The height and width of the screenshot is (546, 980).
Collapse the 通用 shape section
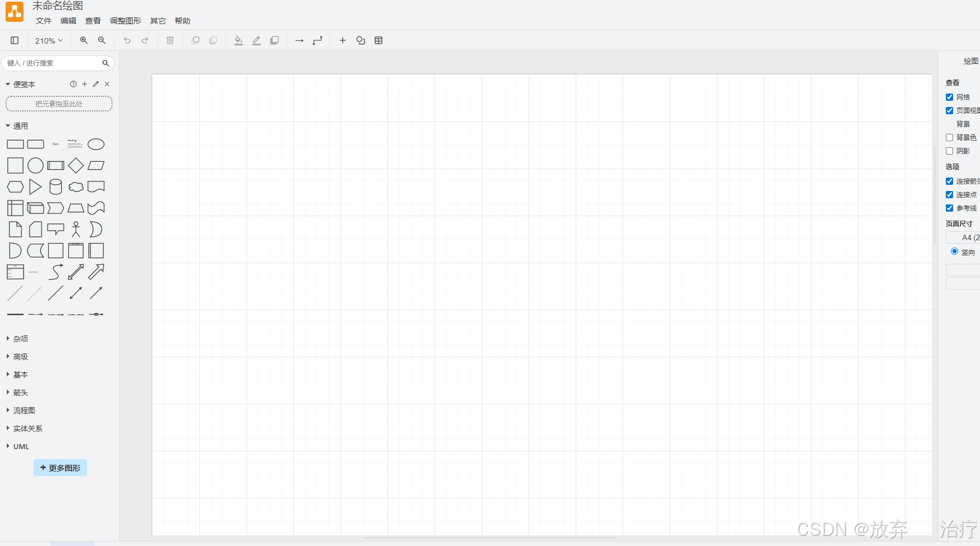pyautogui.click(x=20, y=125)
